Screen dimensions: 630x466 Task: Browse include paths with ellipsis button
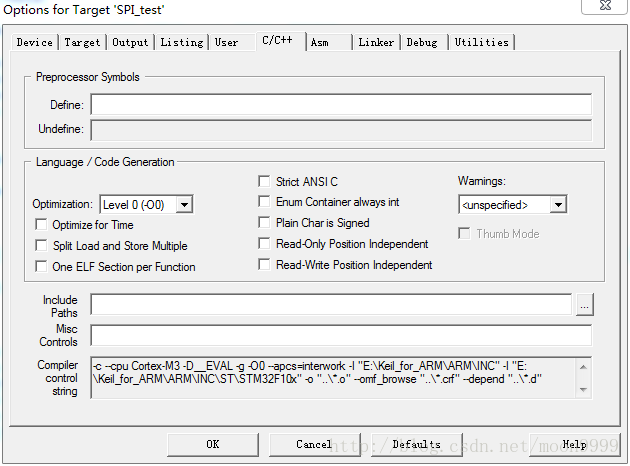point(583,304)
